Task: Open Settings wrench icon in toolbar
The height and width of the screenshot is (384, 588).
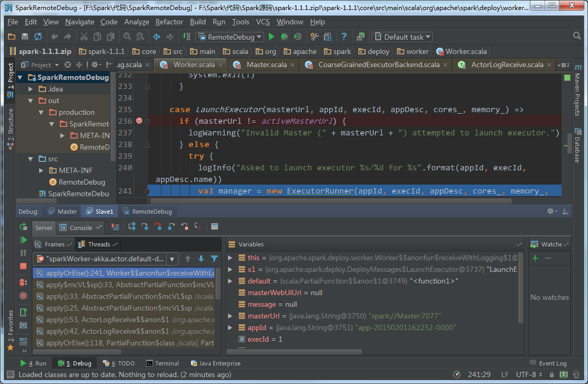Action: (x=314, y=36)
